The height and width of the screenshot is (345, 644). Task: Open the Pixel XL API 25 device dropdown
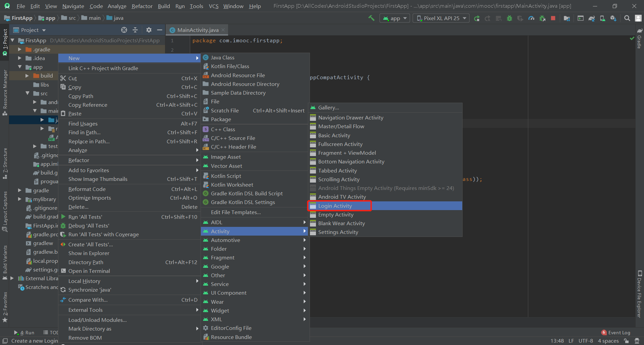[441, 18]
